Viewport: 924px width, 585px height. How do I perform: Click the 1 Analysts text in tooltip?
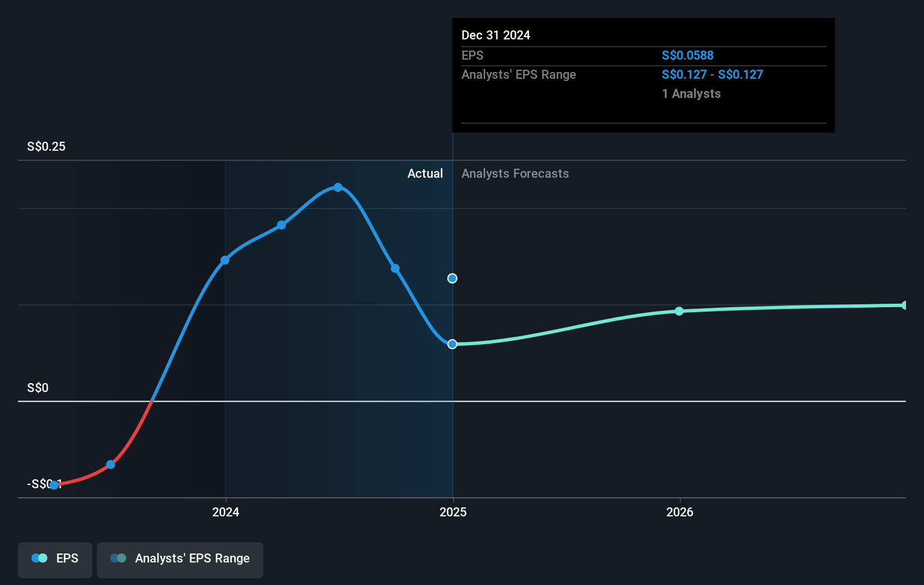tap(691, 93)
